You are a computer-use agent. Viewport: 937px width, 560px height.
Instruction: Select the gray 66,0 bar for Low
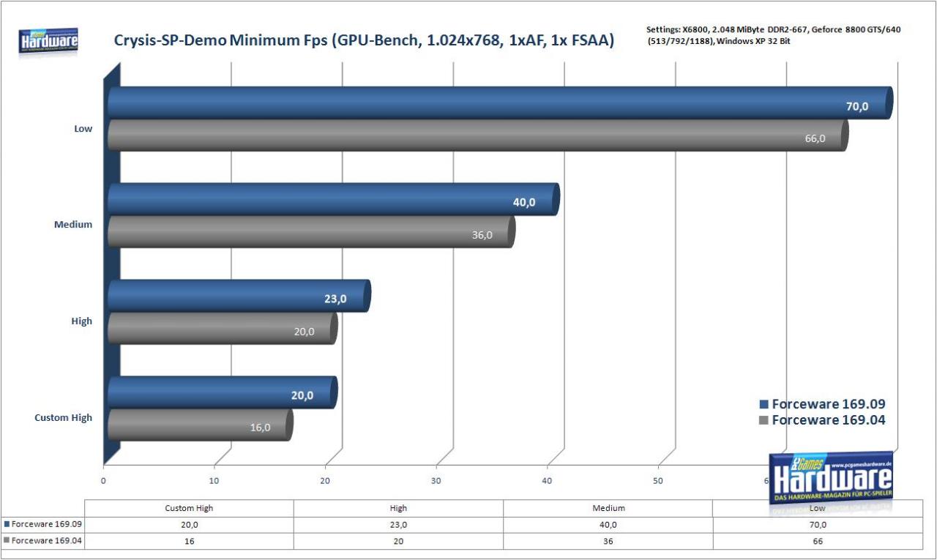(478, 135)
